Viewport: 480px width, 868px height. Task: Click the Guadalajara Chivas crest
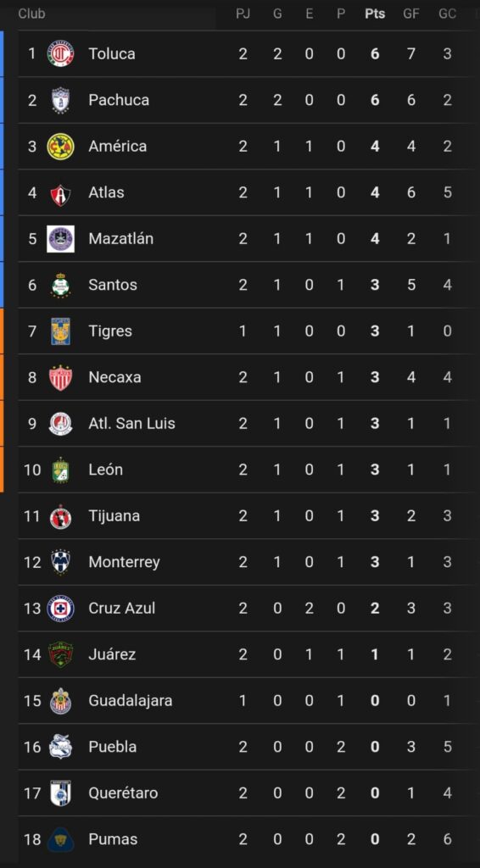[x=60, y=701]
